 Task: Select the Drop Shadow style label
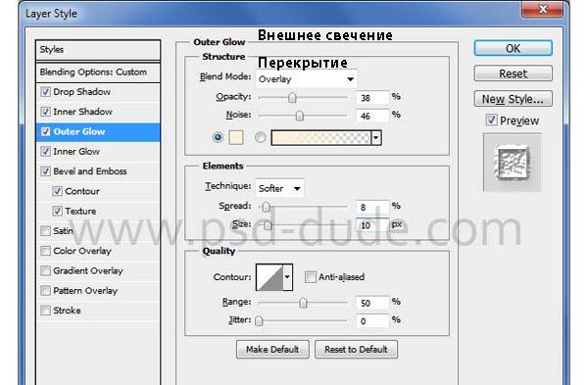pyautogui.click(x=81, y=92)
